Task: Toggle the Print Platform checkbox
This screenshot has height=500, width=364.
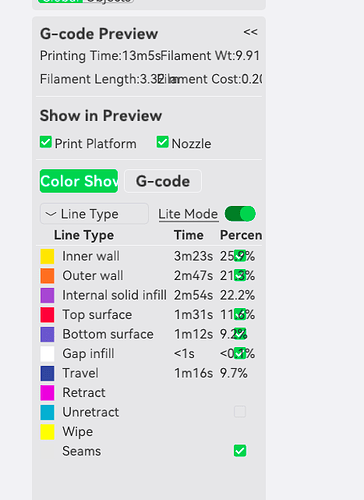Action: [45, 142]
